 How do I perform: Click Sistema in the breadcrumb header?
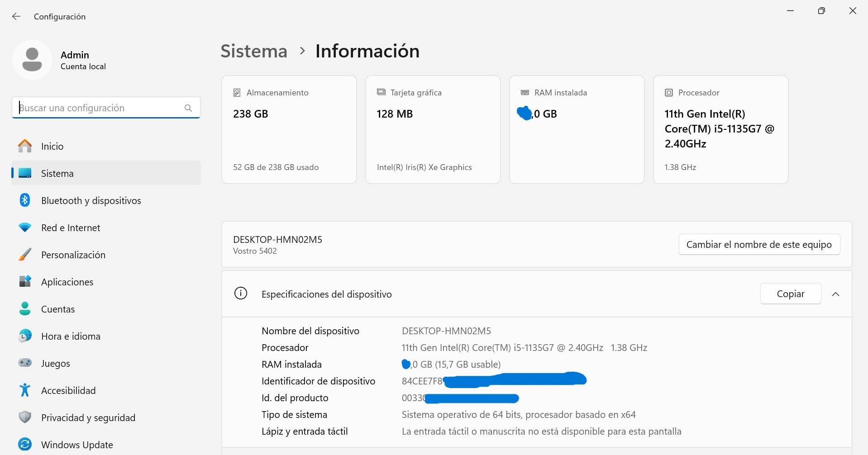pos(254,51)
